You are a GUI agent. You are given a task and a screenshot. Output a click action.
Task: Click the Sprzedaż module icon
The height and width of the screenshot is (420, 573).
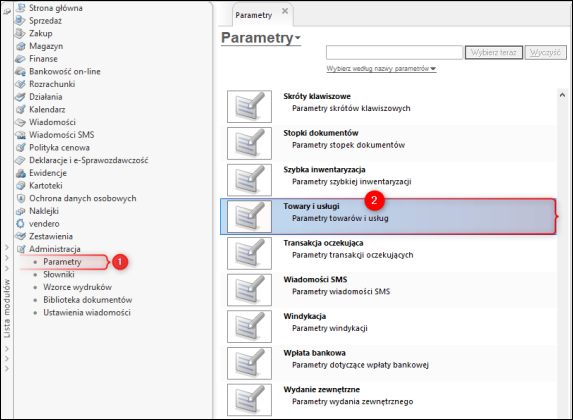pos(20,21)
